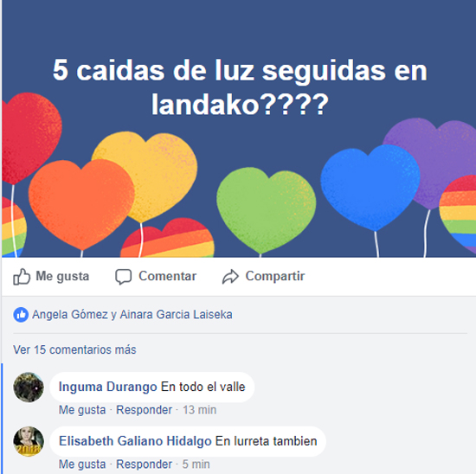Like Inguma Durango's comment
The image size is (476, 474).
pyautogui.click(x=82, y=410)
